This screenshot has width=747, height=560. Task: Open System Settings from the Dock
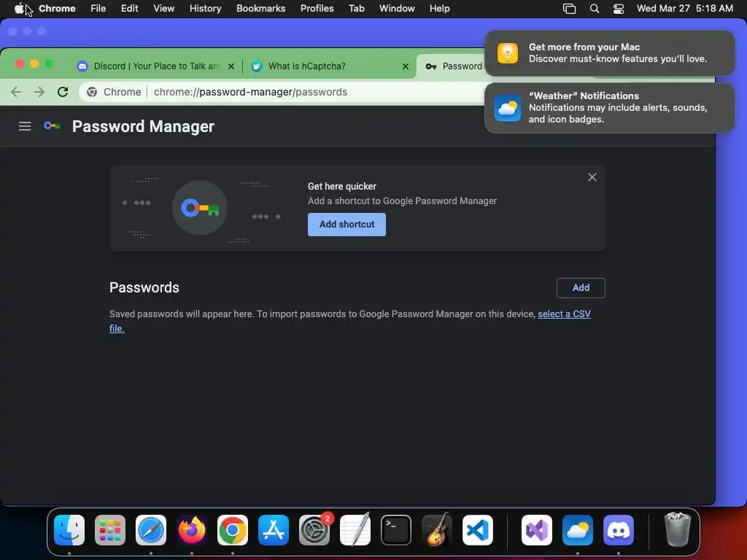314,530
